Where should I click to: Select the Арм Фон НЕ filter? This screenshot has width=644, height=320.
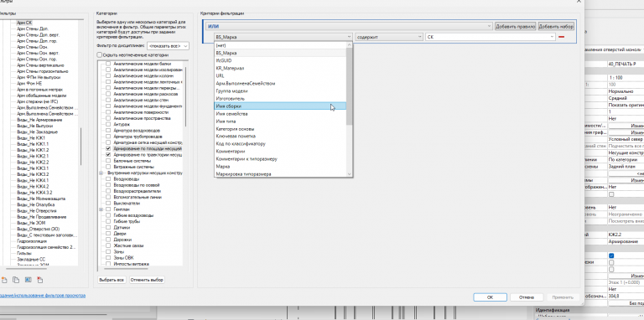(x=29, y=83)
